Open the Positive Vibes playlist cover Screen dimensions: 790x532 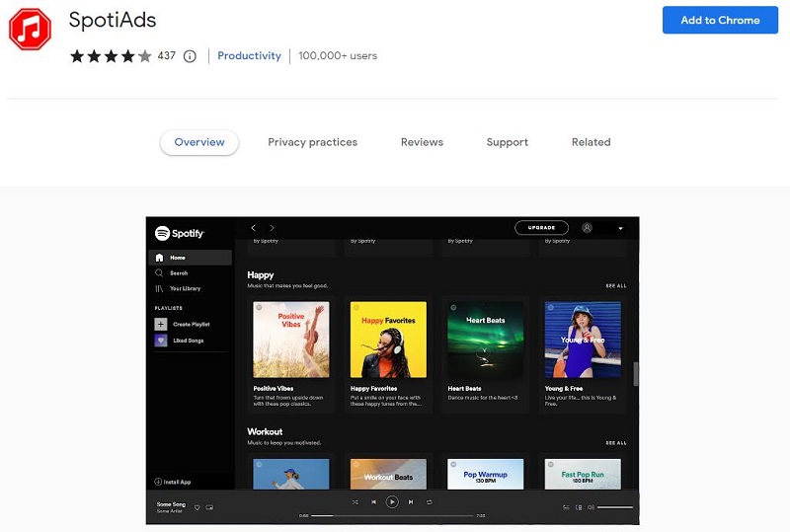coord(291,340)
